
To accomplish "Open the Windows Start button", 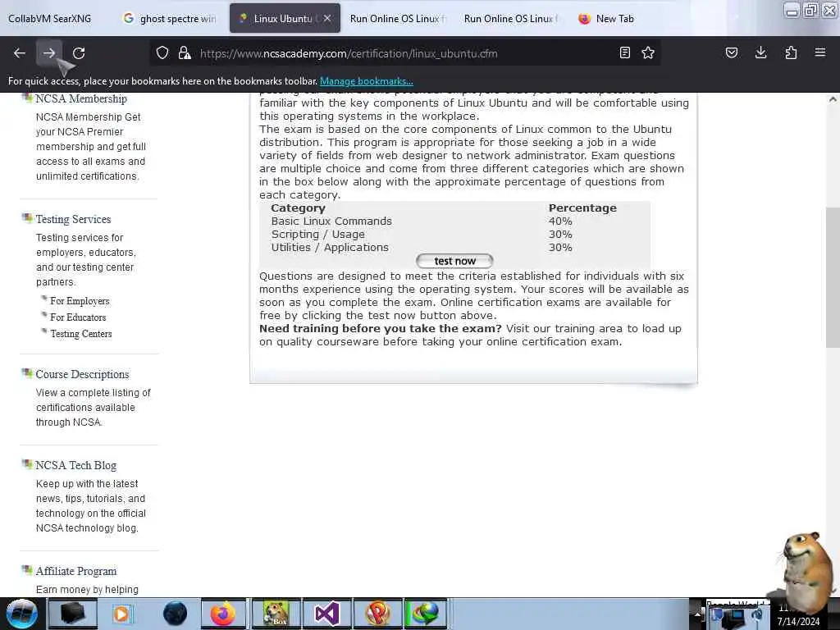I will 21,614.
